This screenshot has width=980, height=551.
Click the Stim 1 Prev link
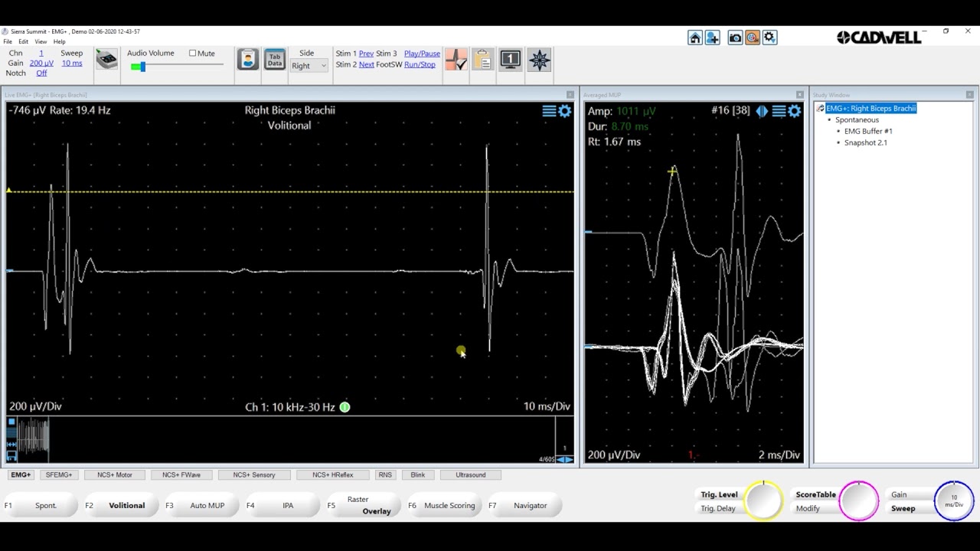366,54
